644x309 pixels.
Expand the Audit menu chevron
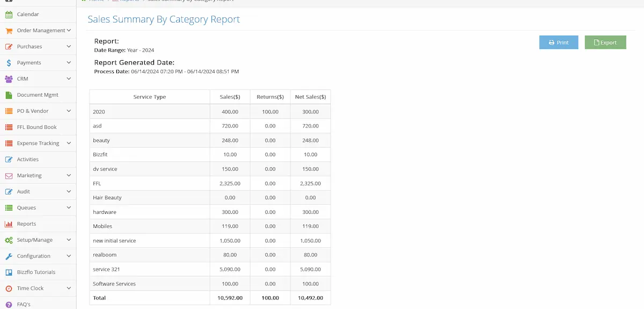coord(69,192)
